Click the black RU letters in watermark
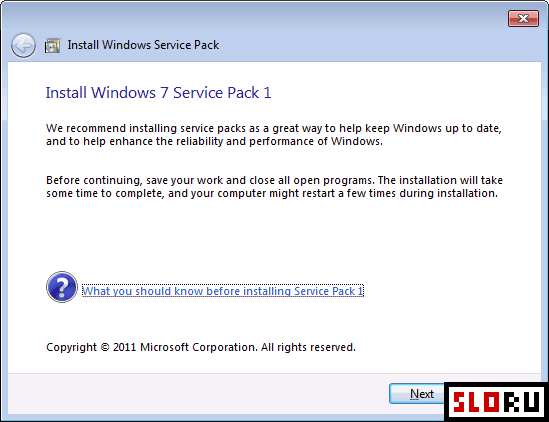This screenshot has width=549, height=422. (x=521, y=401)
